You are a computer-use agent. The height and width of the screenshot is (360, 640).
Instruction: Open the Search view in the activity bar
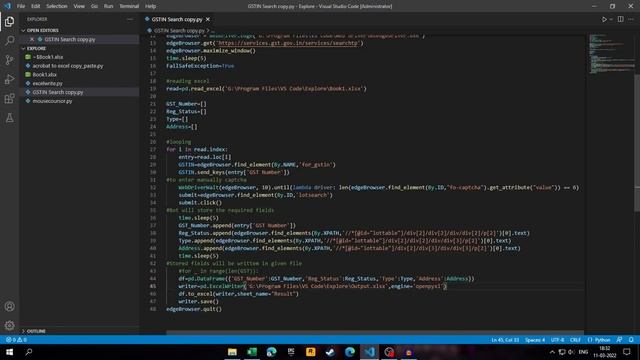point(9,40)
